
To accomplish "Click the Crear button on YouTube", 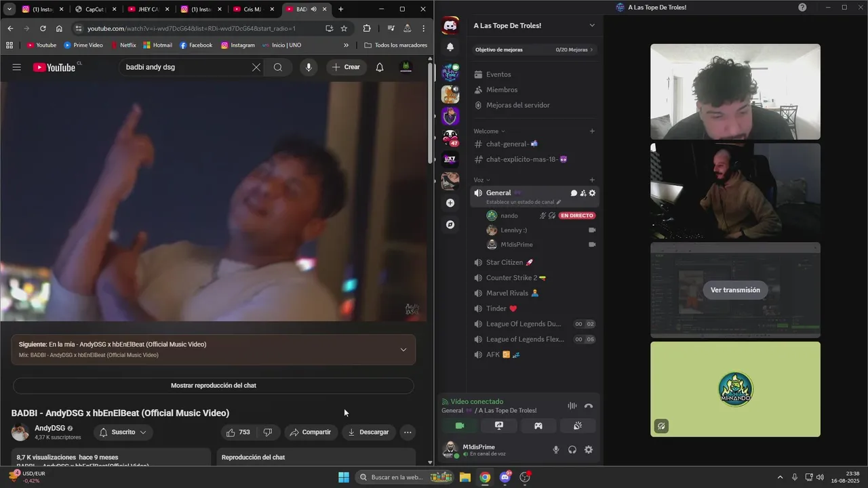I will click(x=346, y=67).
